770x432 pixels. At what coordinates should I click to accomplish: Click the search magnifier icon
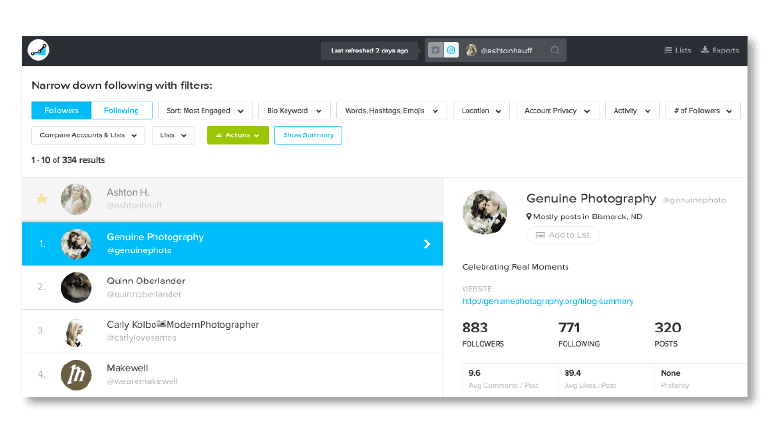coord(555,50)
